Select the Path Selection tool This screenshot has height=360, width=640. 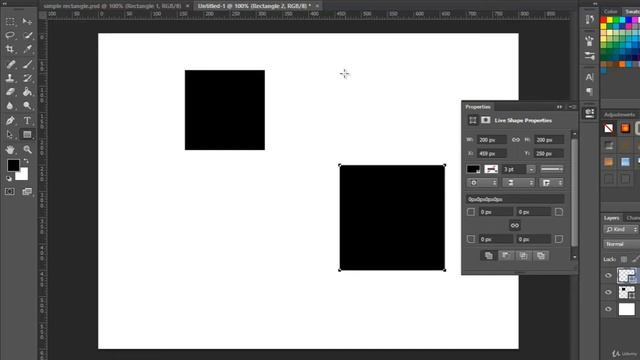tap(10, 135)
